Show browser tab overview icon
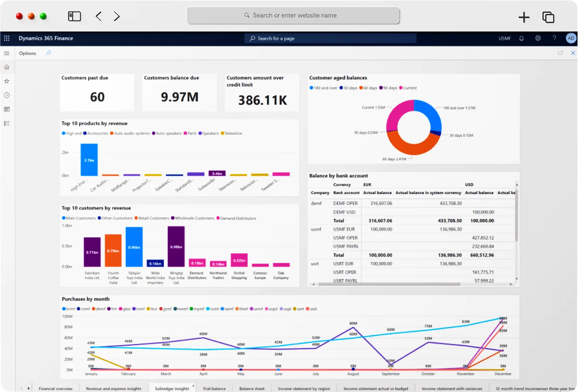Image resolution: width=579 pixels, height=392 pixels. (x=548, y=17)
